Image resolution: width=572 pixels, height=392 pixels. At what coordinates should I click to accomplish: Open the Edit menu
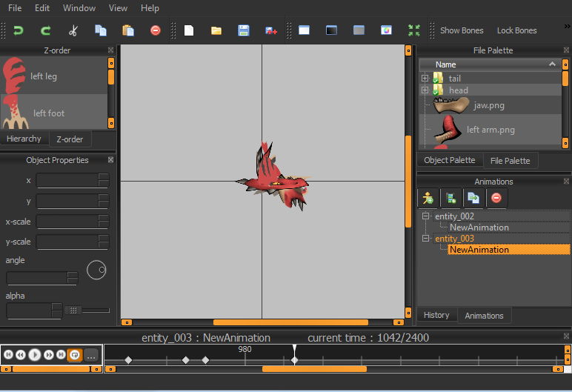[42, 8]
